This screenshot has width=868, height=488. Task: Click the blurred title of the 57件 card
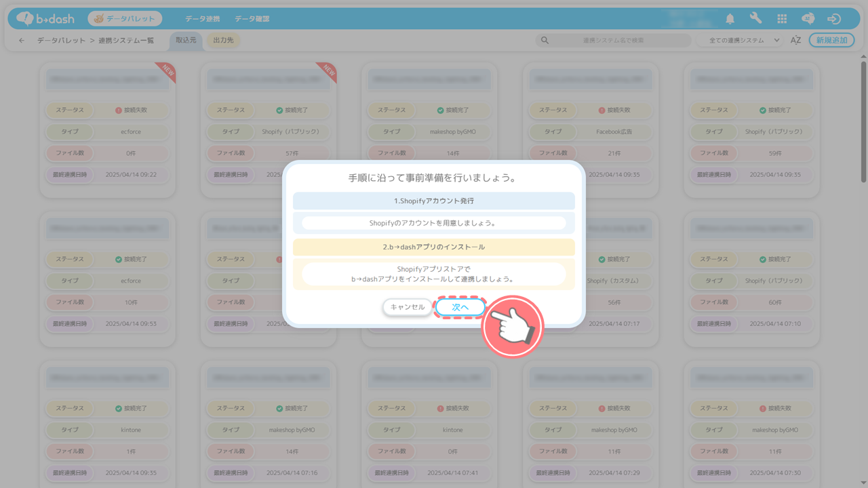(269, 79)
